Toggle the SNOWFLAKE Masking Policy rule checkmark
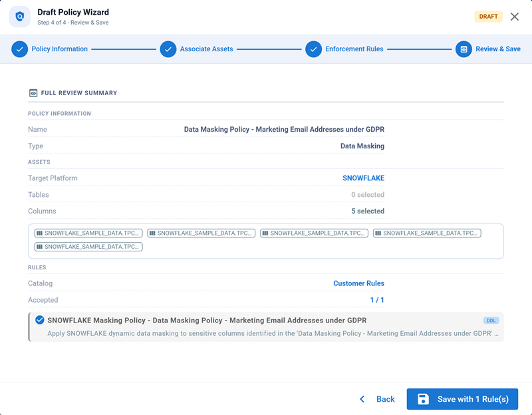 click(40, 320)
